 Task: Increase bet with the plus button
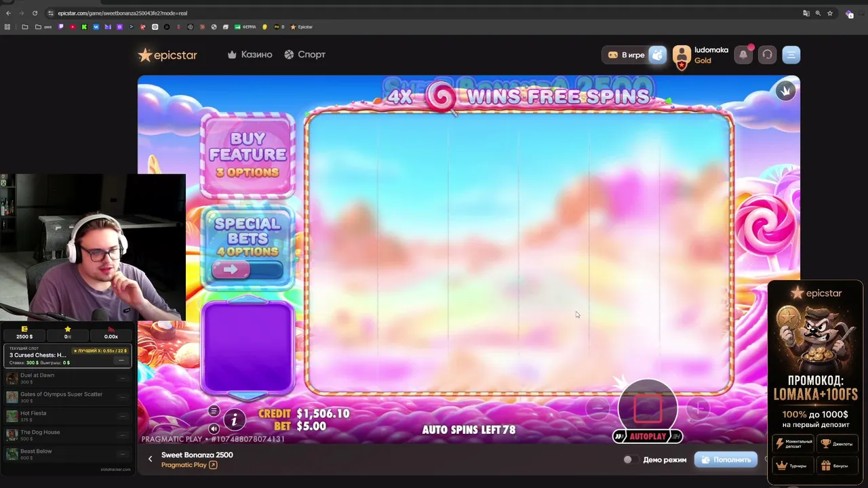(697, 407)
